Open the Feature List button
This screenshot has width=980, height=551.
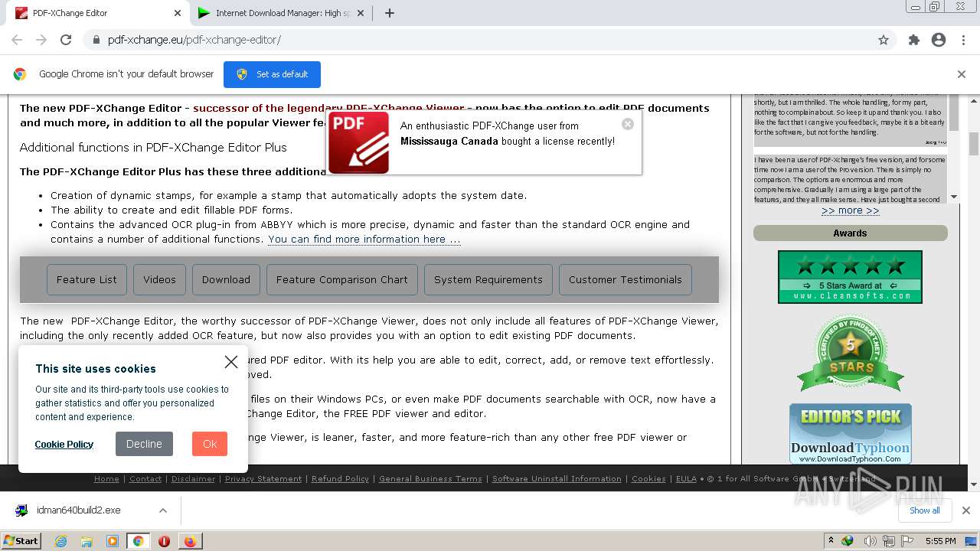coord(87,279)
